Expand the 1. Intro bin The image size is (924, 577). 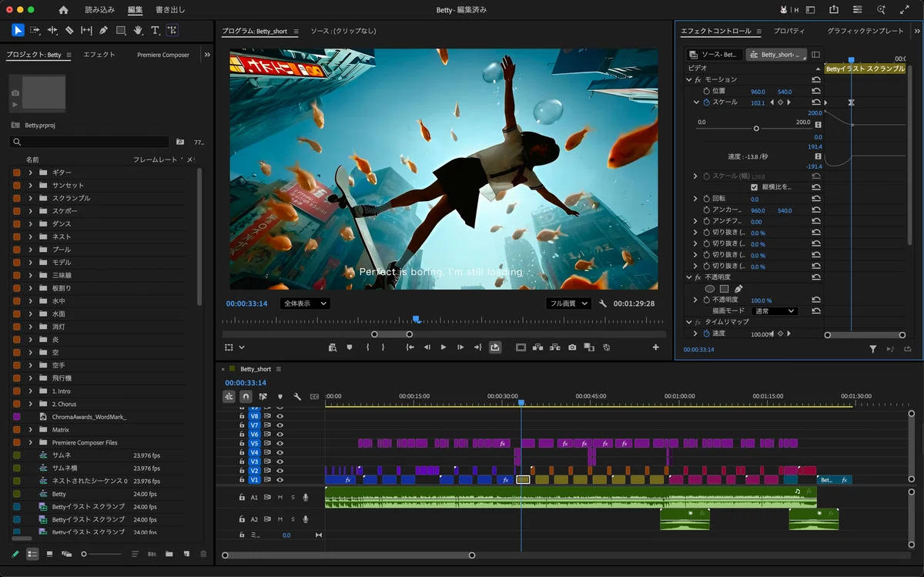point(31,391)
